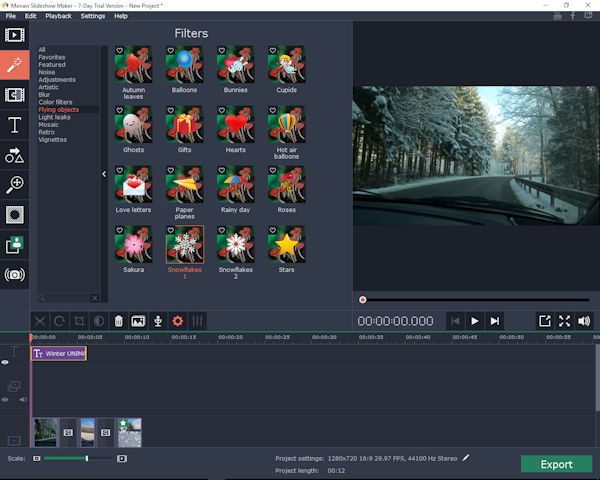Viewport: 600px width, 480px height.
Task: Select the Vignettes filter category
Action: (52, 140)
